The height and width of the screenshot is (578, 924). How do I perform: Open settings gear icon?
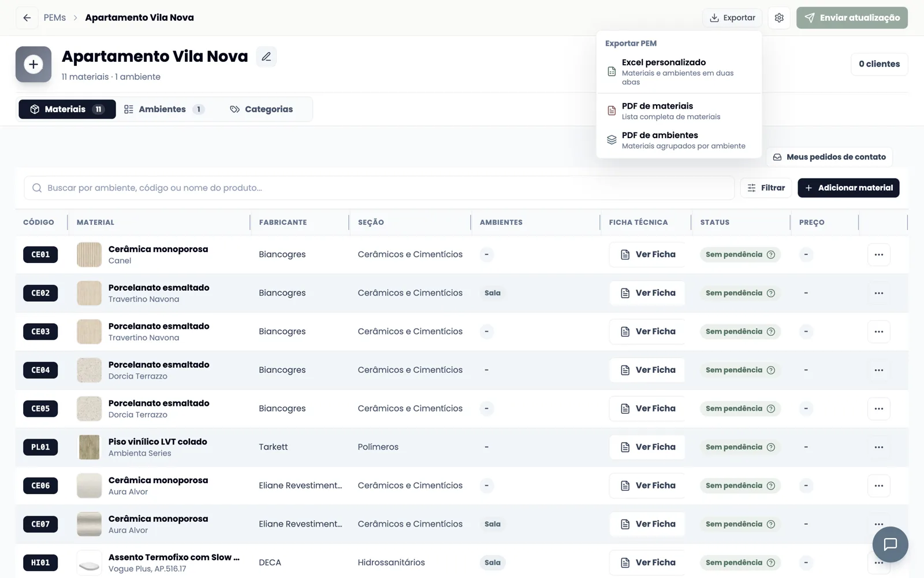click(779, 18)
